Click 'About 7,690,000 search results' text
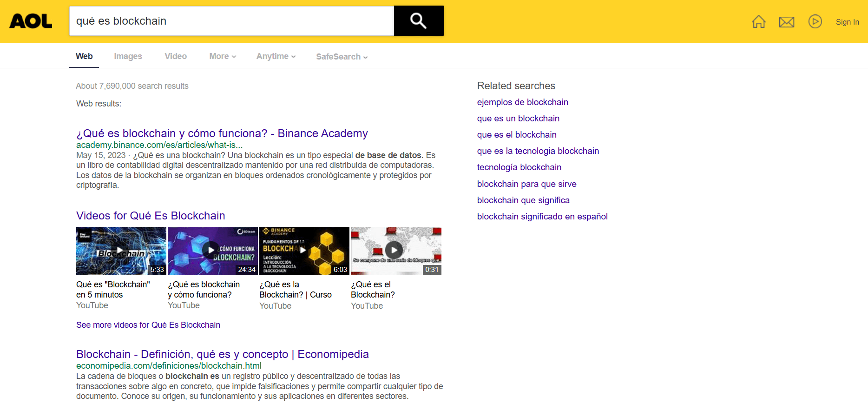 coord(132,86)
